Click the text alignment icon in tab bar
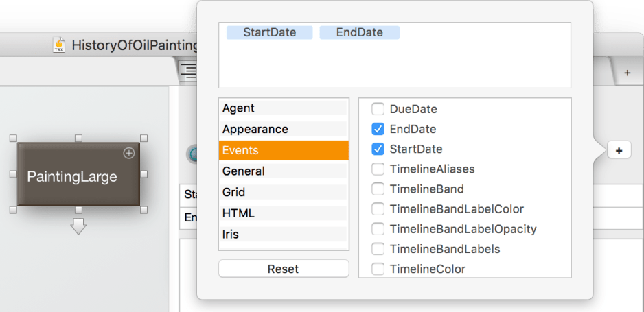Viewport: 644px width, 312px height. click(187, 71)
